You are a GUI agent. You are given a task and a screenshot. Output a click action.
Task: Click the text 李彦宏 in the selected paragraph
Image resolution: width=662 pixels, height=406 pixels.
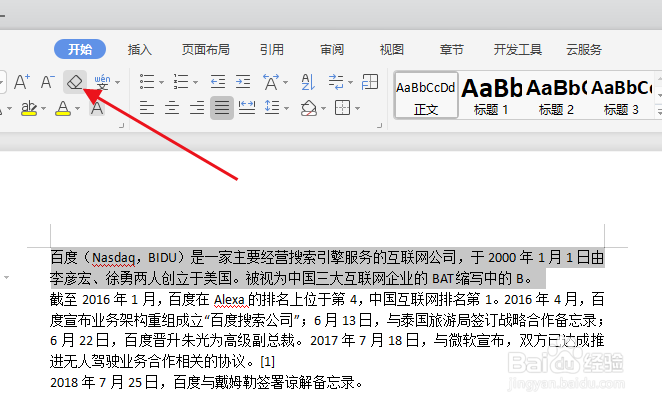tap(71, 279)
